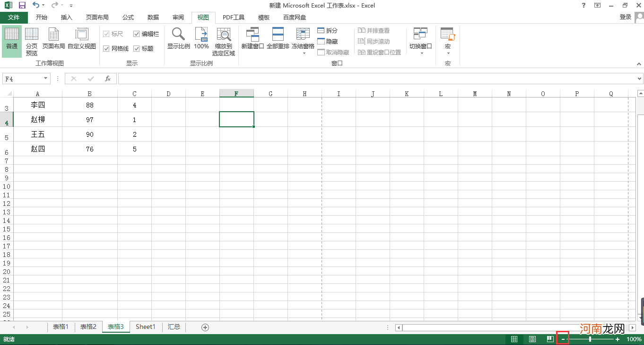Click the 100% zoom level in status bar
Screen dimensions: 644x345
(634, 339)
